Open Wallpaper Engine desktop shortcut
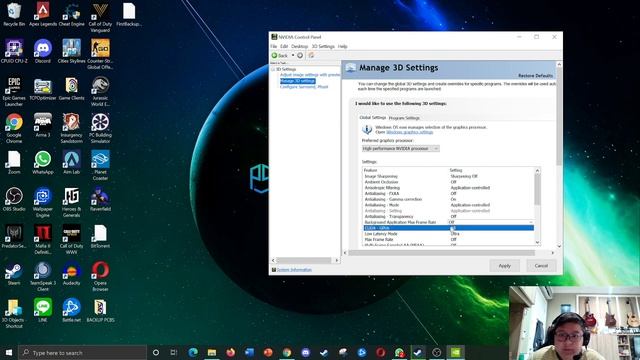The width and height of the screenshot is (640, 360). click(43, 202)
